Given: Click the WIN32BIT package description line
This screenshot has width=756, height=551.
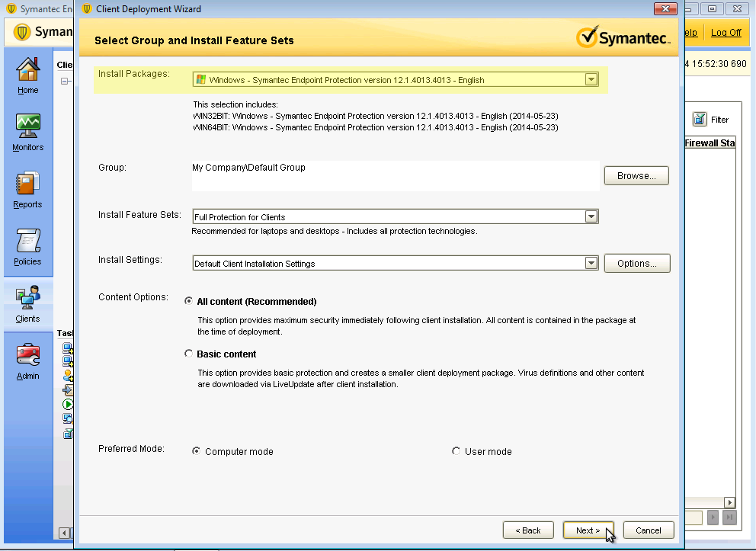Looking at the screenshot, I should (376, 116).
